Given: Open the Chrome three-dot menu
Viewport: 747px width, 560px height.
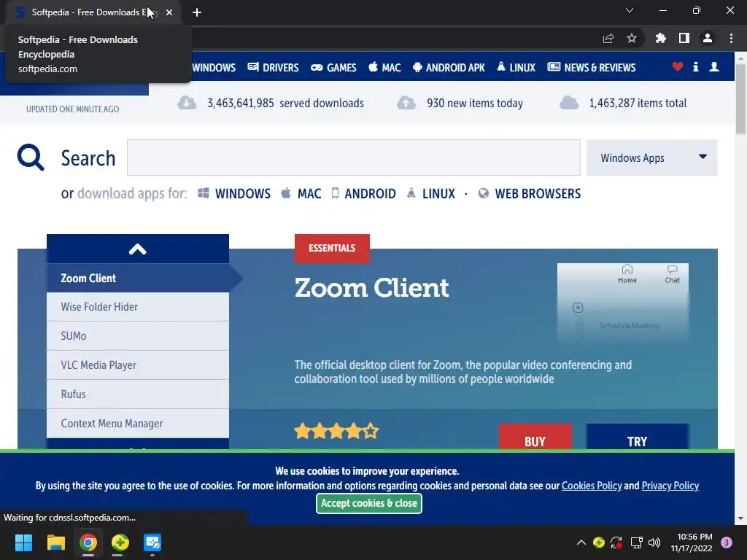Looking at the screenshot, I should [x=731, y=39].
